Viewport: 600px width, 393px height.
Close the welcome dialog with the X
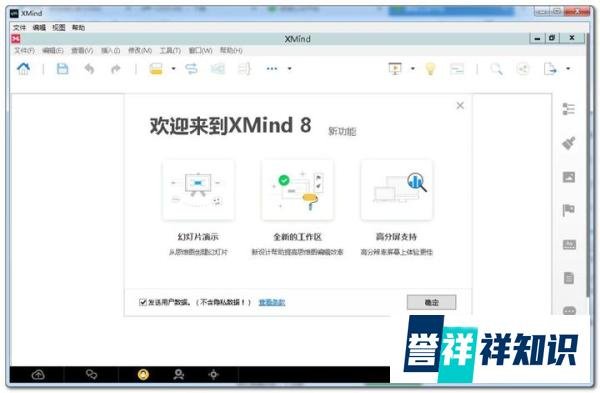pyautogui.click(x=460, y=106)
